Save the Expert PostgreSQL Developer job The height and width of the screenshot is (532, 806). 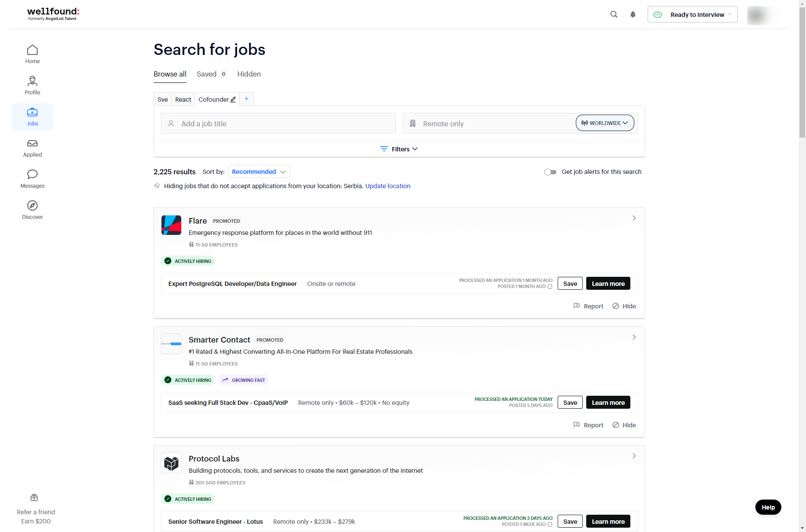point(570,284)
